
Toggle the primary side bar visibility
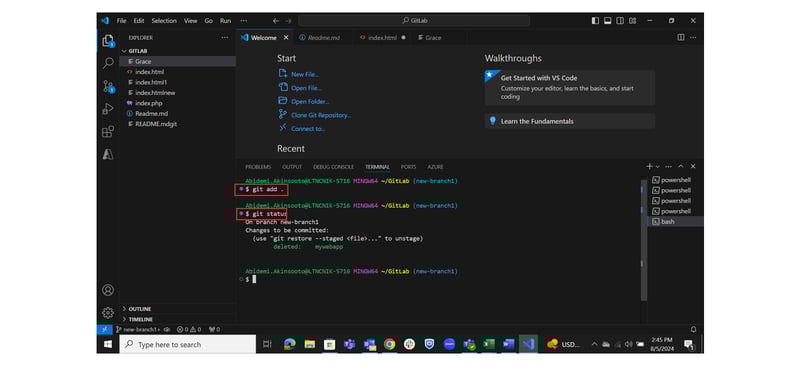click(595, 21)
